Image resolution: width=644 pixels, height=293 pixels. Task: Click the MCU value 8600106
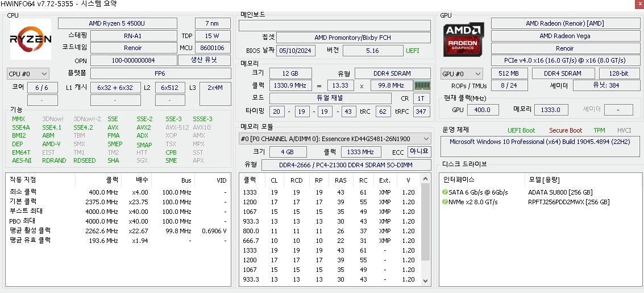point(213,48)
